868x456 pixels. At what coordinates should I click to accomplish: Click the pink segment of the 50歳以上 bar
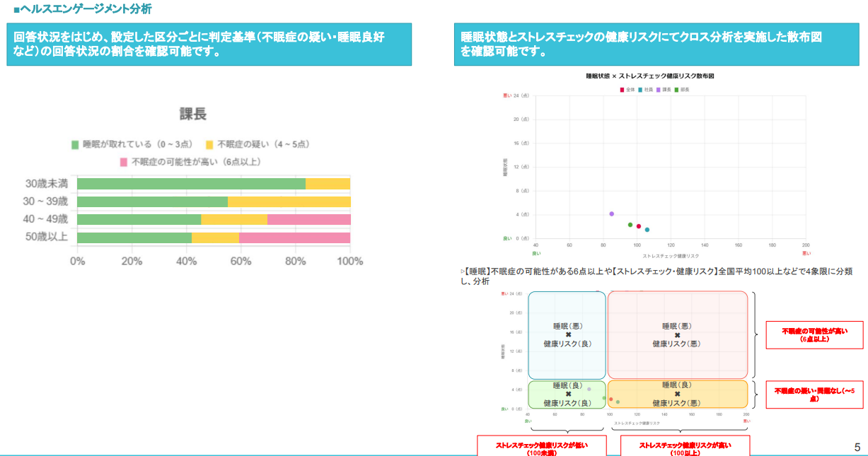click(294, 238)
